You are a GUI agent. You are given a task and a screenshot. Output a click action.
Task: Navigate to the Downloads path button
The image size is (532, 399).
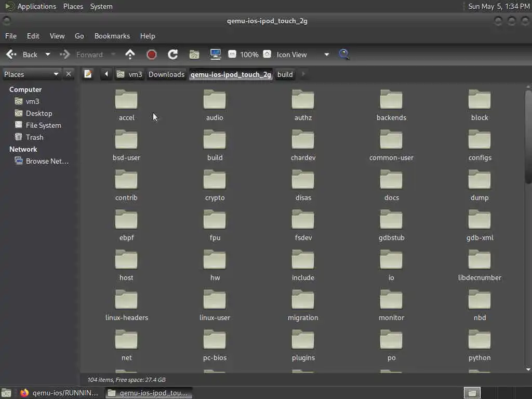coord(166,74)
